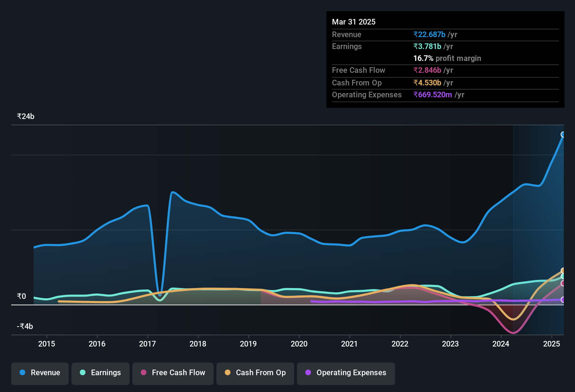Select the Operating Expenses endpoint marker
575x392 pixels.
click(563, 300)
